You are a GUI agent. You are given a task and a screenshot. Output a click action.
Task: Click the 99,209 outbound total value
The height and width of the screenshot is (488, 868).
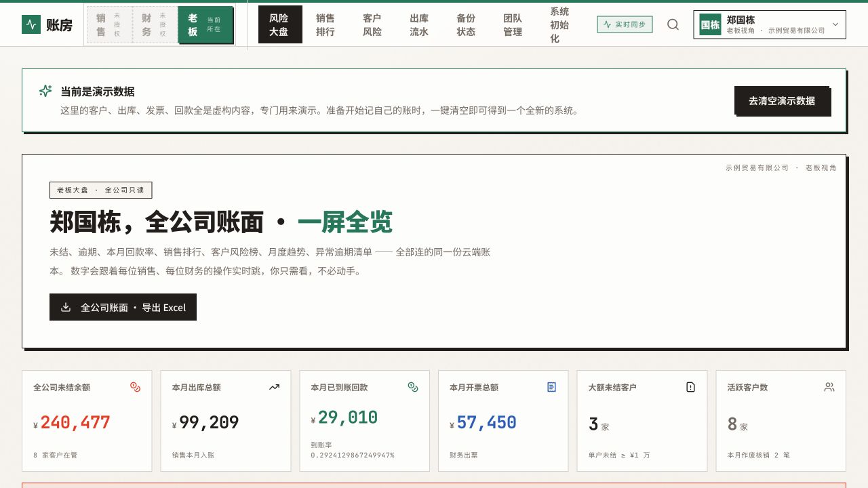click(x=210, y=422)
